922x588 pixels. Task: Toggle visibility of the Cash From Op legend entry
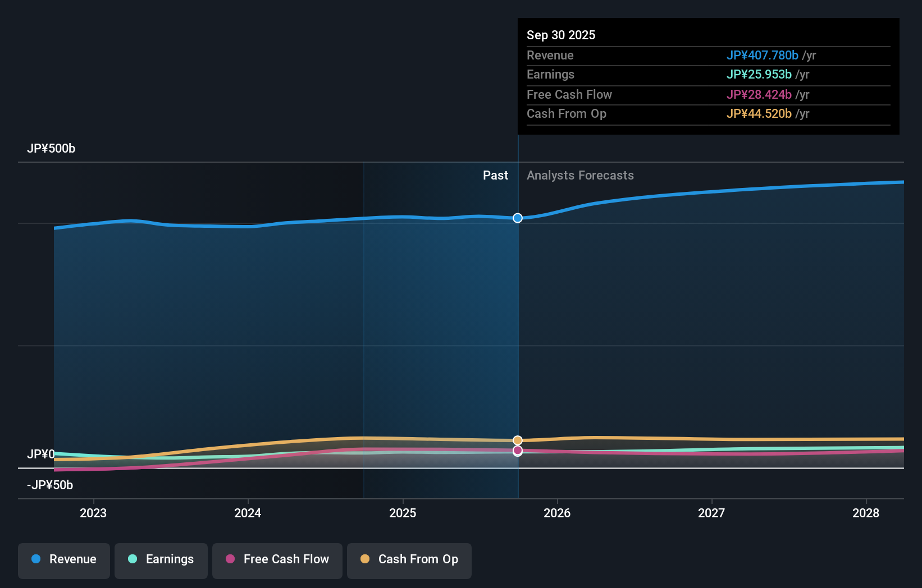(x=409, y=560)
